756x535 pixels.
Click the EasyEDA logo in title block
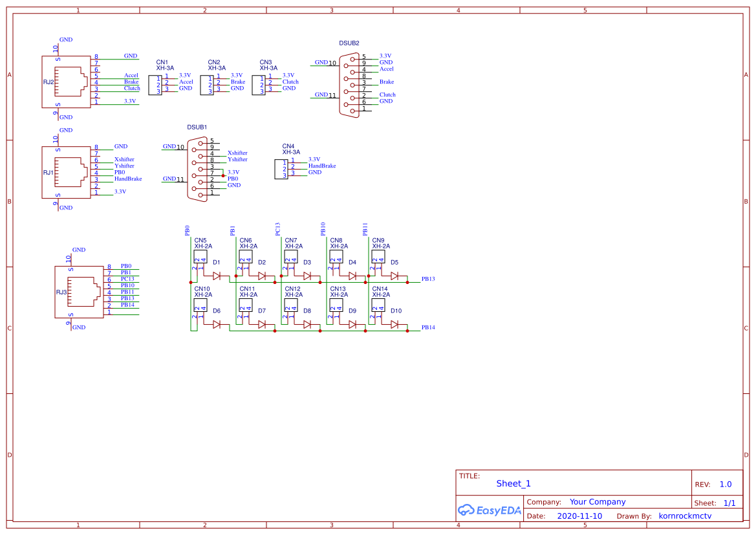click(x=490, y=510)
